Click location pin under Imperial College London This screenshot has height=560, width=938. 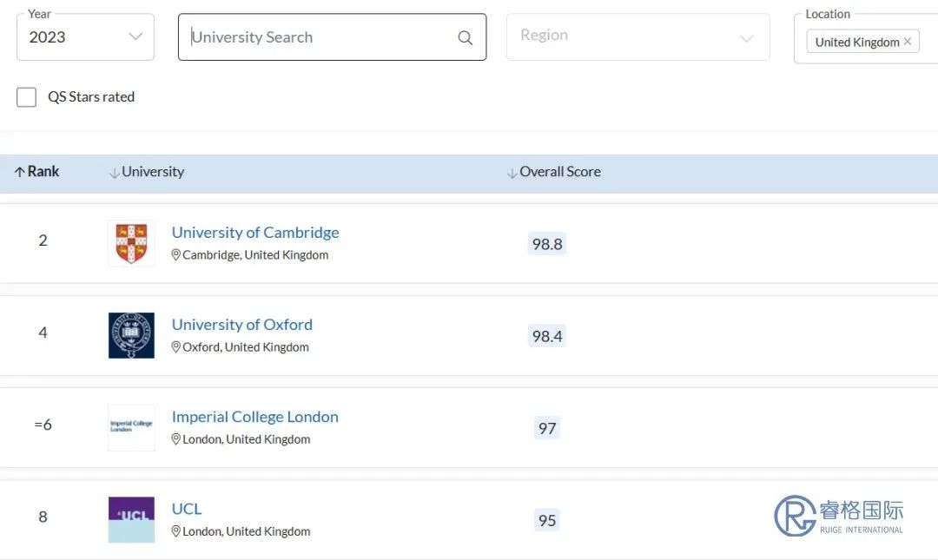point(175,439)
